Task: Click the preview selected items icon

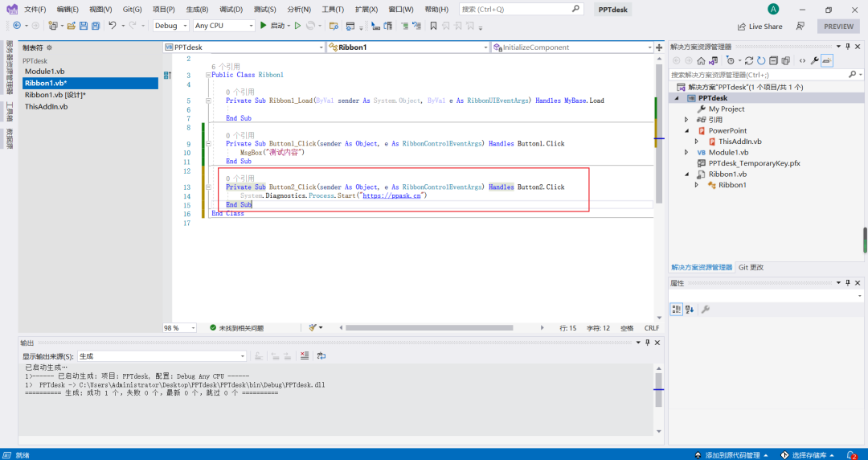Action: 826,60
